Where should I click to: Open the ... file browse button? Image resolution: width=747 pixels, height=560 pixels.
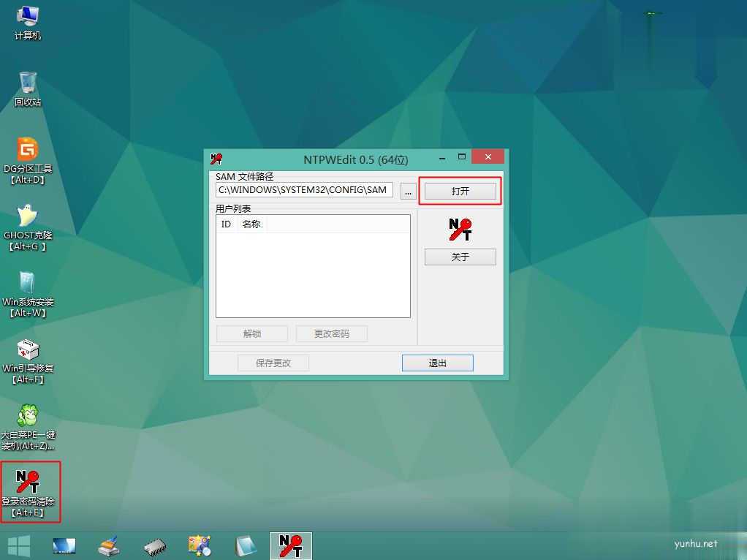(x=408, y=190)
